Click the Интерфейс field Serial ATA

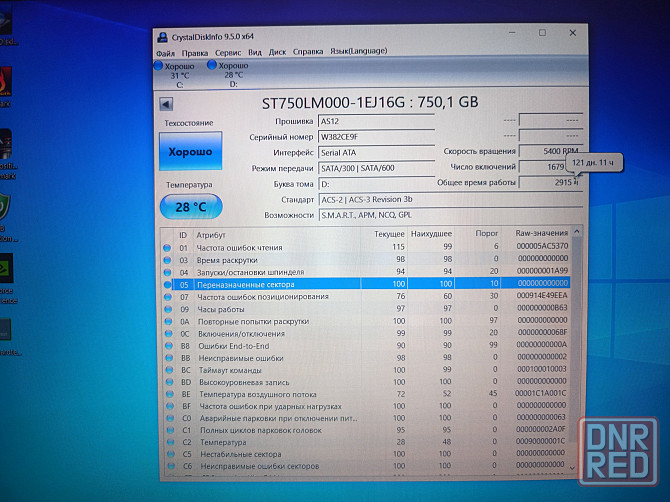point(376,153)
